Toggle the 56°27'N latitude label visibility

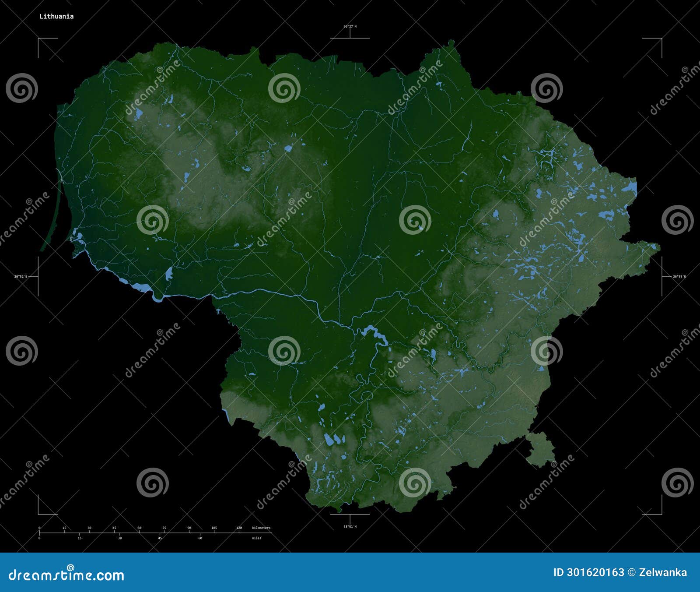350,26
